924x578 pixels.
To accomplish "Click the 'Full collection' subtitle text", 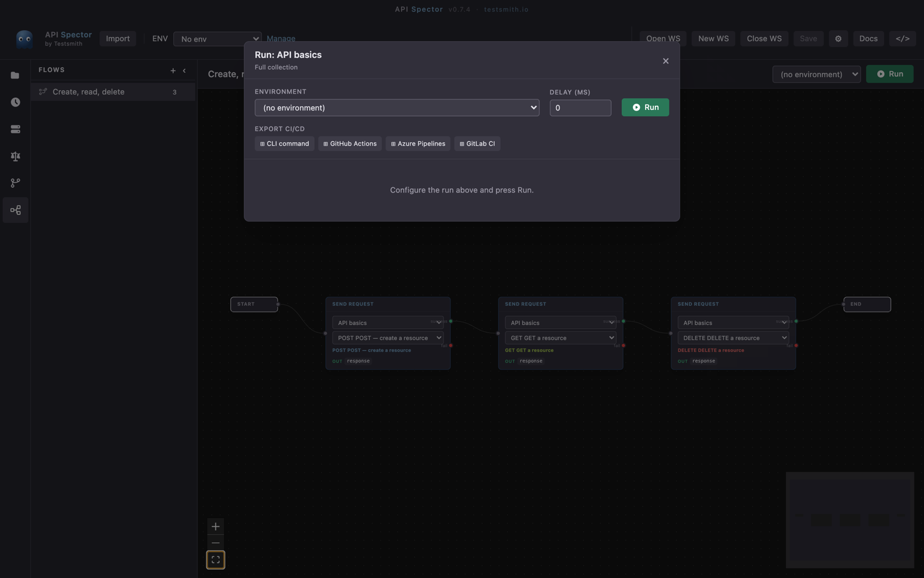I will click(276, 68).
